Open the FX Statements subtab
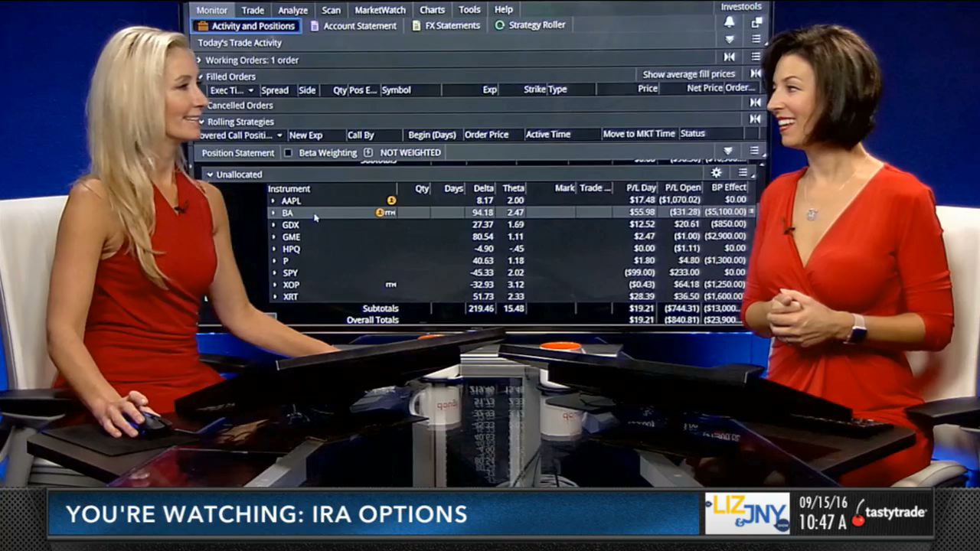Image resolution: width=980 pixels, height=551 pixels. pos(446,25)
